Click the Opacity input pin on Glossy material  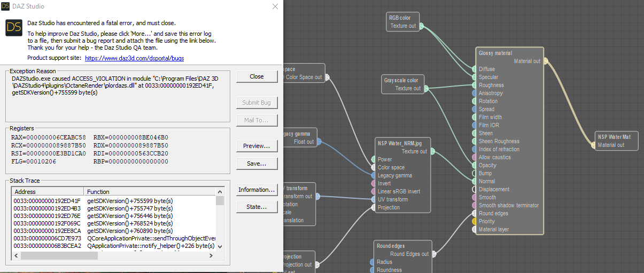(474, 165)
